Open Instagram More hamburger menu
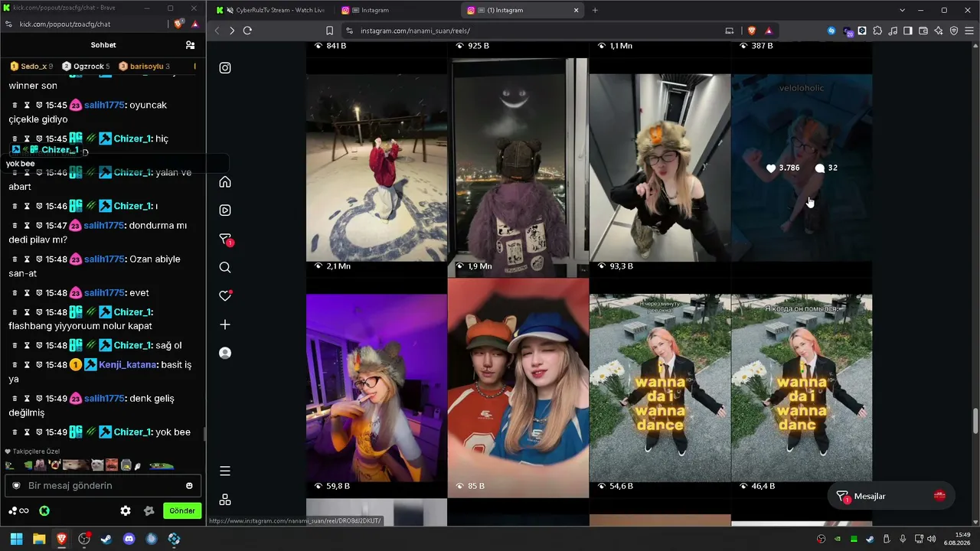Screen dimensions: 980x551 point(225,471)
